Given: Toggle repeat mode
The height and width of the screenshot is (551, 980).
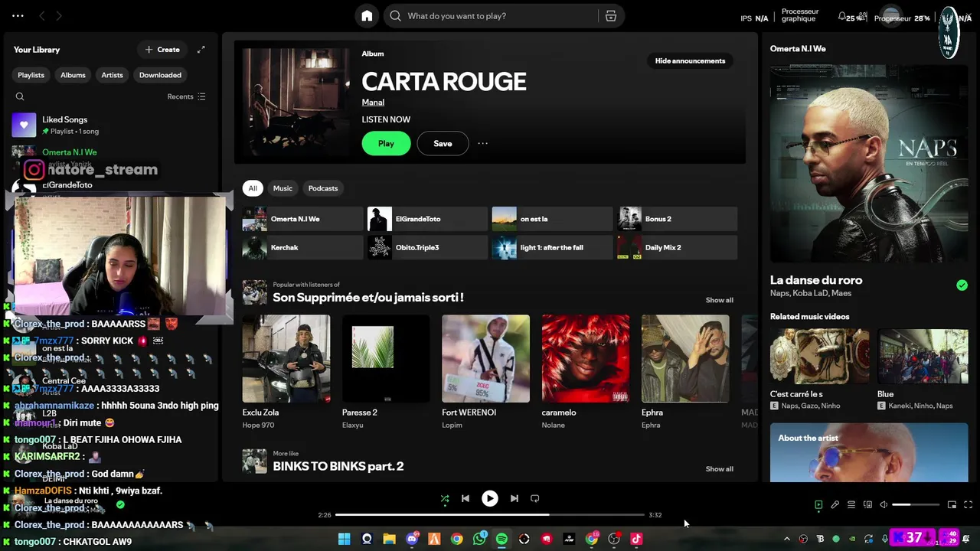Looking at the screenshot, I should click(535, 498).
